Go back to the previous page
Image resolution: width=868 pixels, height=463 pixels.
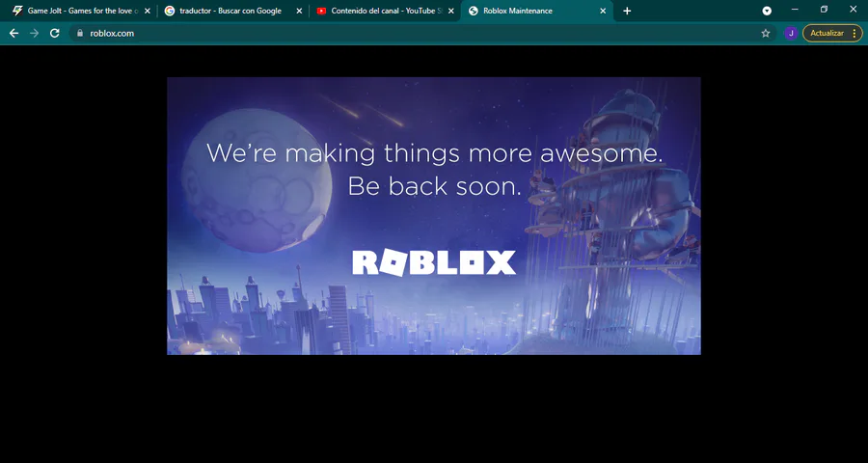pos(14,33)
